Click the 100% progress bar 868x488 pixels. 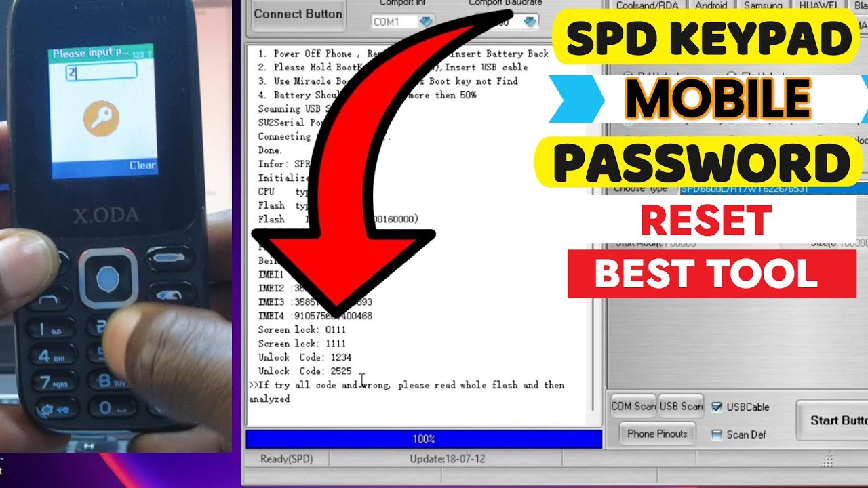point(424,439)
